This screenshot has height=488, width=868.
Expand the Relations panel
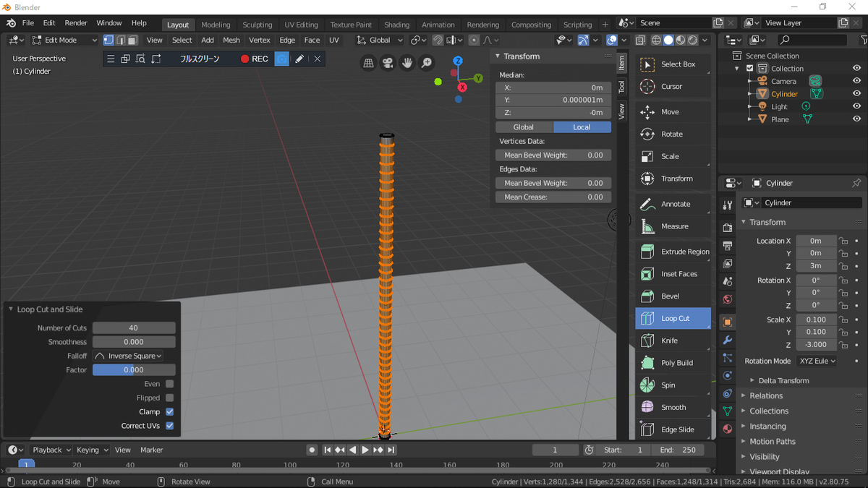point(766,395)
